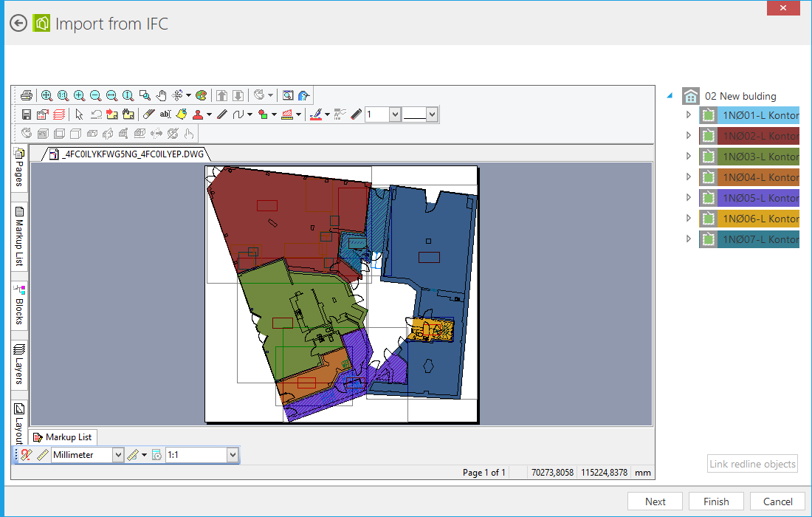Click the Zoom Out magnifier icon
The height and width of the screenshot is (517, 812).
pos(95,95)
